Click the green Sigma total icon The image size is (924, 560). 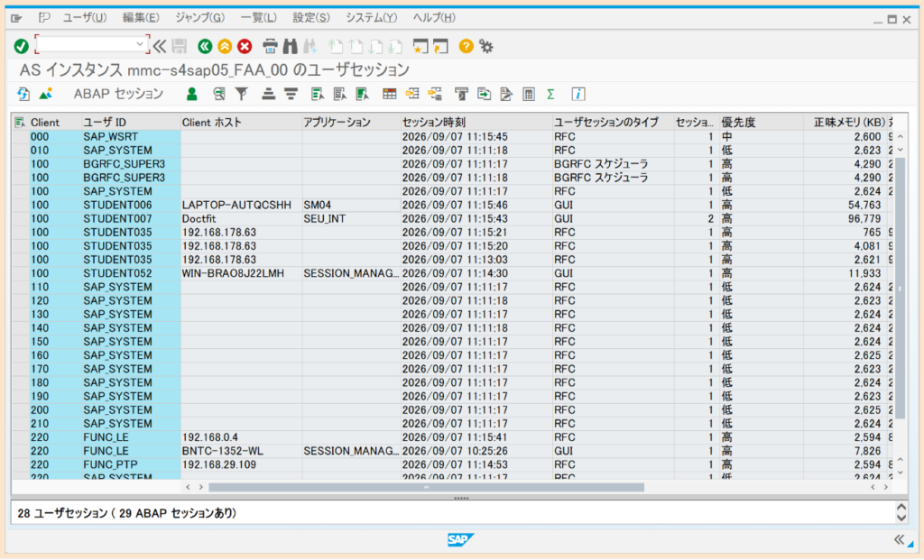551,94
